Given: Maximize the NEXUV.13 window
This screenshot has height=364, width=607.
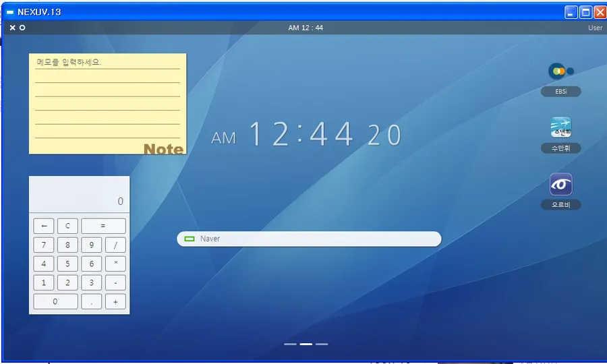Looking at the screenshot, I should pyautogui.click(x=585, y=12).
